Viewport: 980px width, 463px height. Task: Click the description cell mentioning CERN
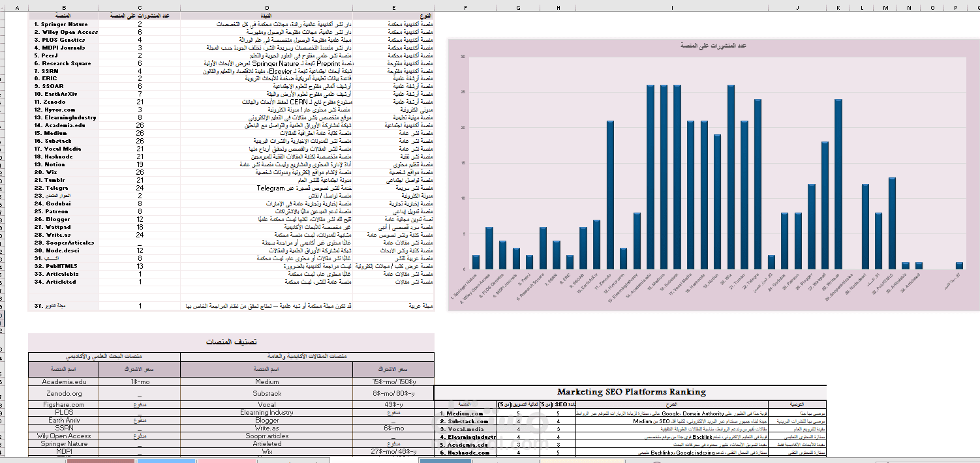pos(266,102)
